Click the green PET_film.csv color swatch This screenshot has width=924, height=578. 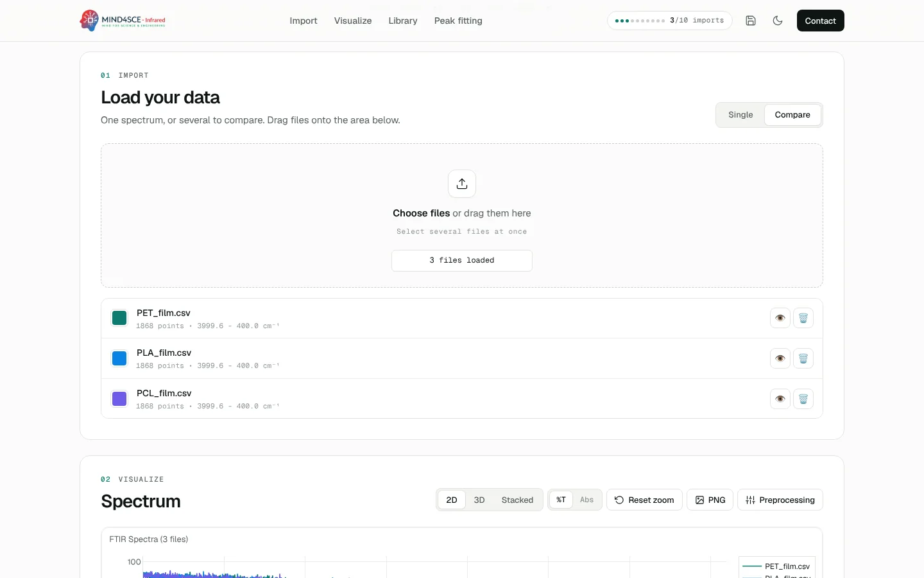click(119, 318)
